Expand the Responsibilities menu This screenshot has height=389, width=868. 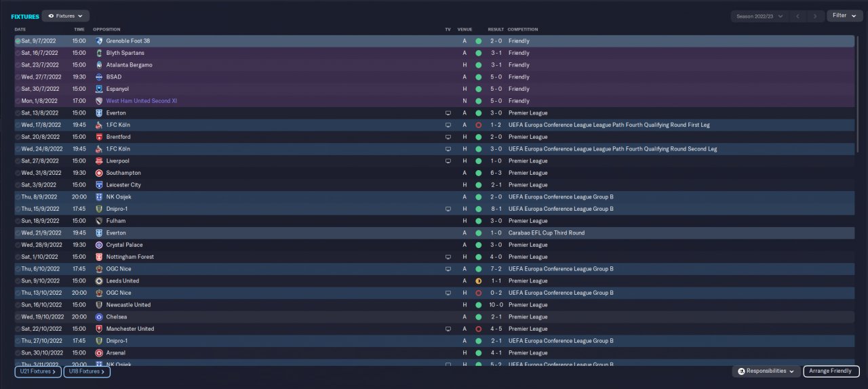click(x=766, y=371)
